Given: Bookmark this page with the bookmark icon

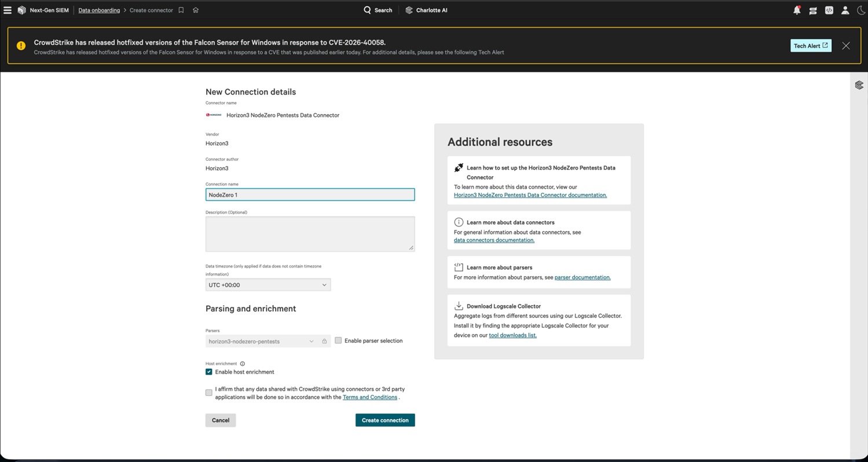Looking at the screenshot, I should coord(181,10).
